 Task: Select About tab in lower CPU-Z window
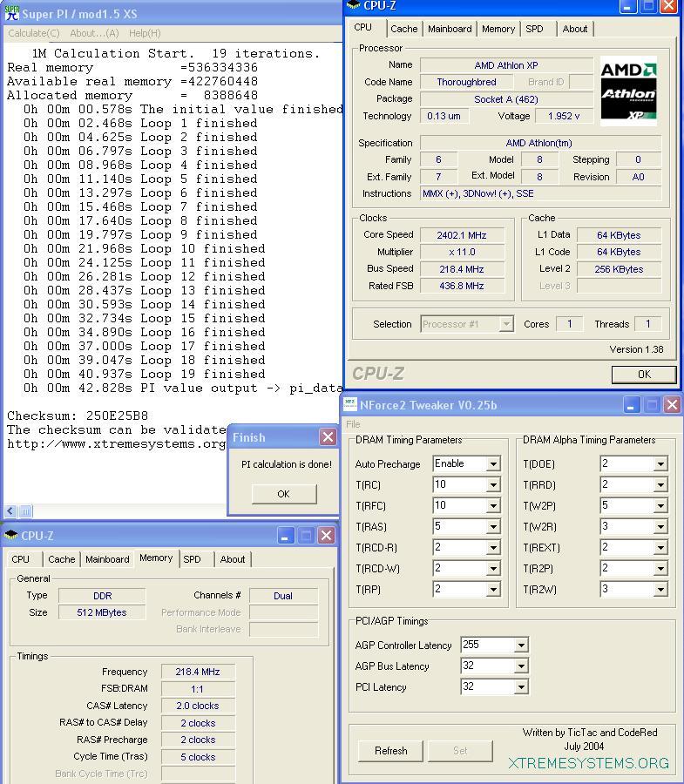point(233,559)
